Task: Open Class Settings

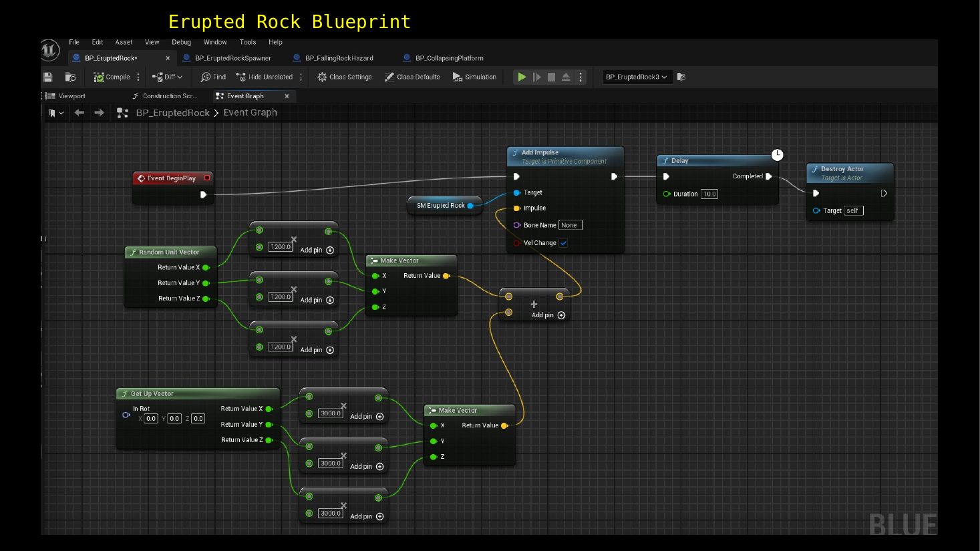Action: (x=344, y=77)
